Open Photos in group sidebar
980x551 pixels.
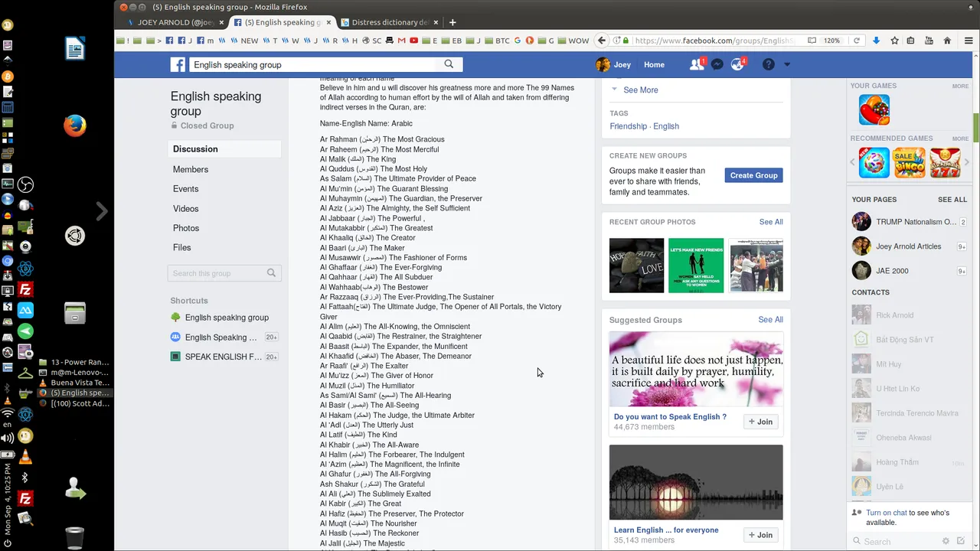coord(186,228)
